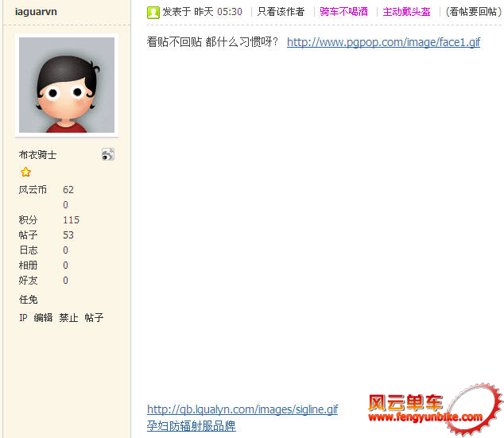Click the 主动戴头盔 link
The height and width of the screenshot is (438, 504).
point(406,12)
